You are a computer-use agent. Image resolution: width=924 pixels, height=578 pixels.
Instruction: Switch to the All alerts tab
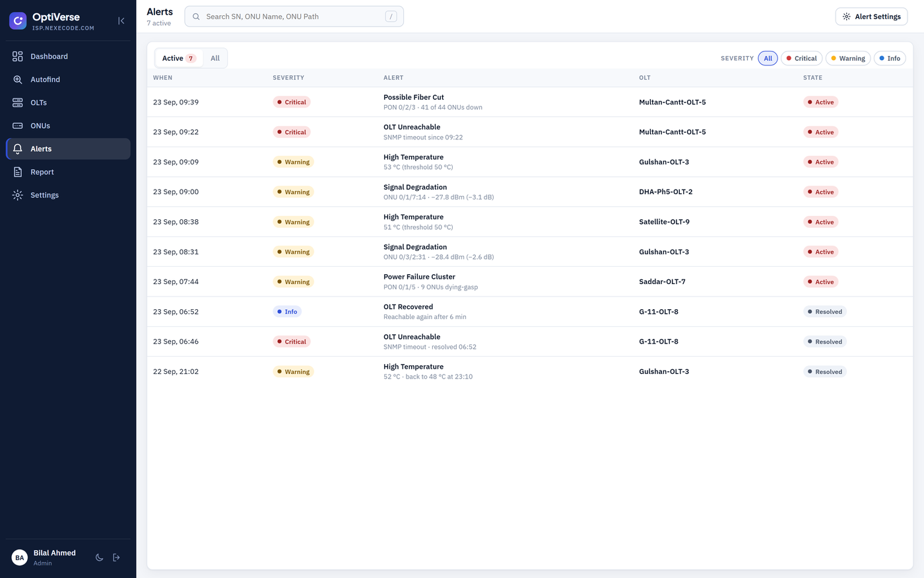point(215,58)
